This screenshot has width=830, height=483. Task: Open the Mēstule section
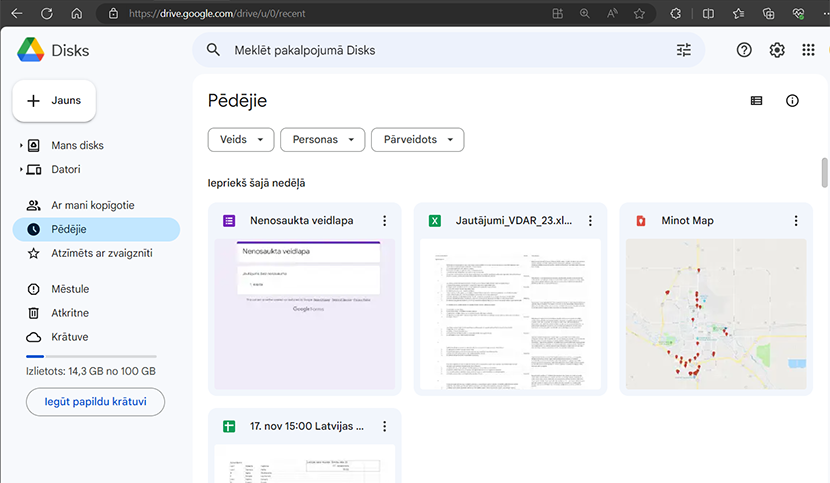70,289
